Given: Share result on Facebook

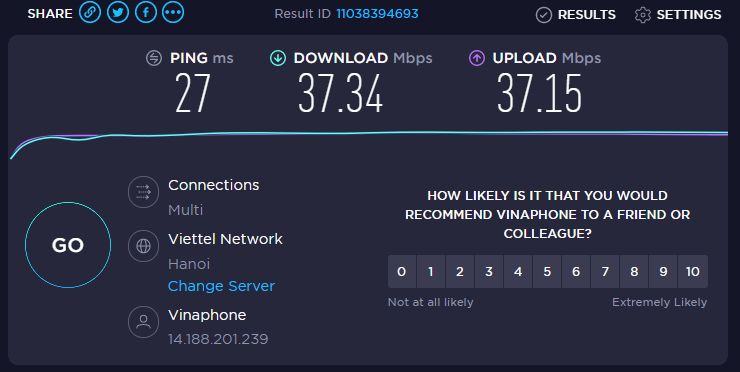Looking at the screenshot, I should tap(146, 12).
